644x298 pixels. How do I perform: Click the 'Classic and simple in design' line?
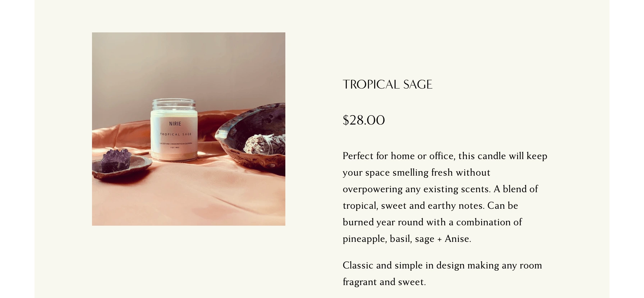pyautogui.click(x=442, y=265)
